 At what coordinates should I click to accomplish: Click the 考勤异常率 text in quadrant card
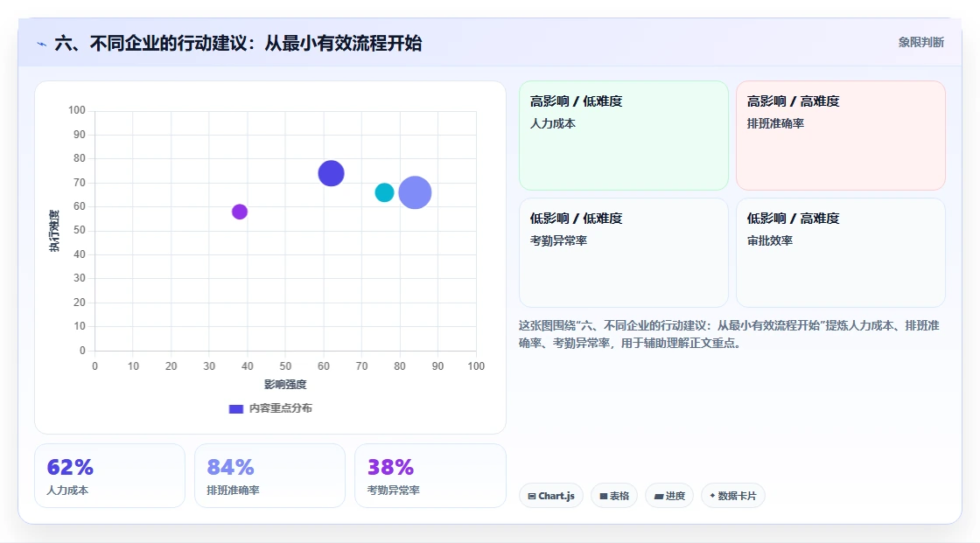click(558, 240)
